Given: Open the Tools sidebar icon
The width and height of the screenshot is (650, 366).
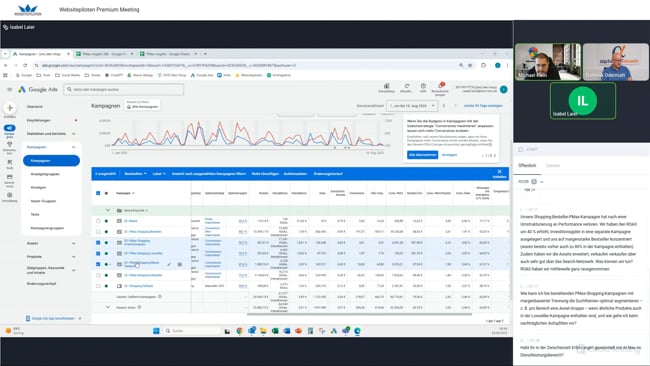Looking at the screenshot, I should tap(10, 162).
